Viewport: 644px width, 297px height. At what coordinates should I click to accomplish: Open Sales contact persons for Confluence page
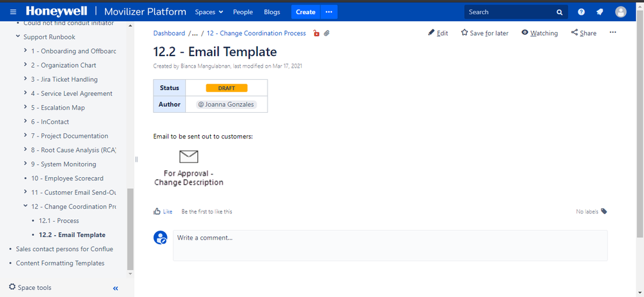[x=64, y=249]
